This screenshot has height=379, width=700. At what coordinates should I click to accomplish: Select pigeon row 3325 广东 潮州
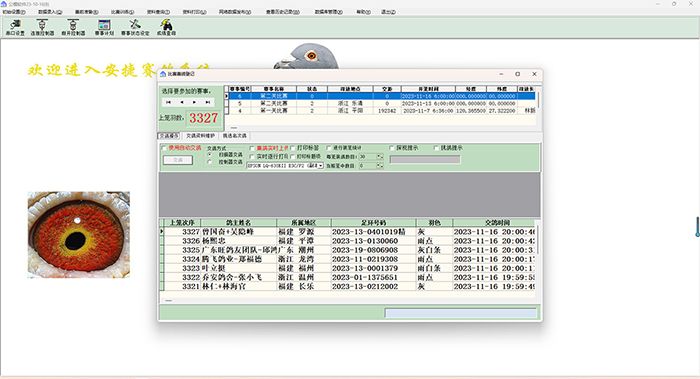pyautogui.click(x=350, y=250)
